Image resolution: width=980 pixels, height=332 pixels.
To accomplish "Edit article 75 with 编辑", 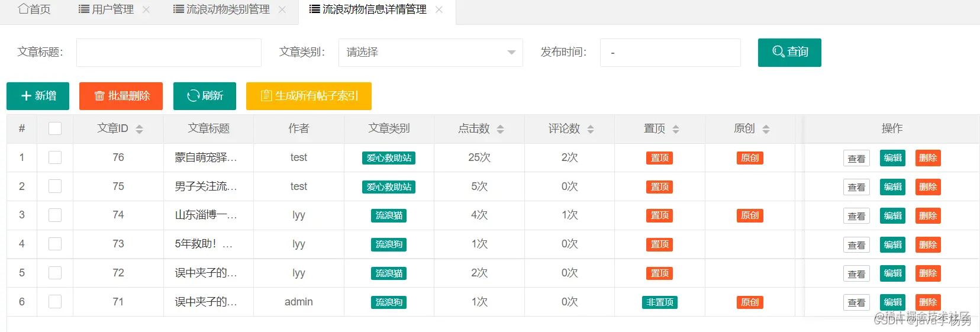I will point(892,187).
